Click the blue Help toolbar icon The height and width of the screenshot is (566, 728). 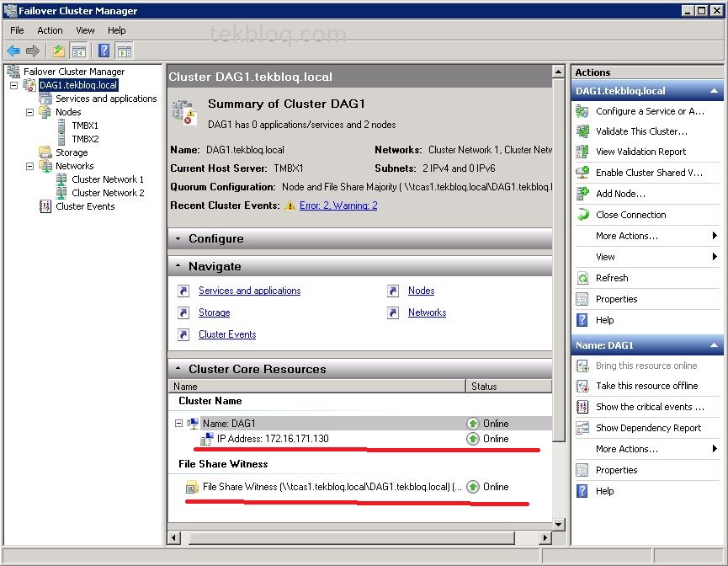tap(104, 51)
